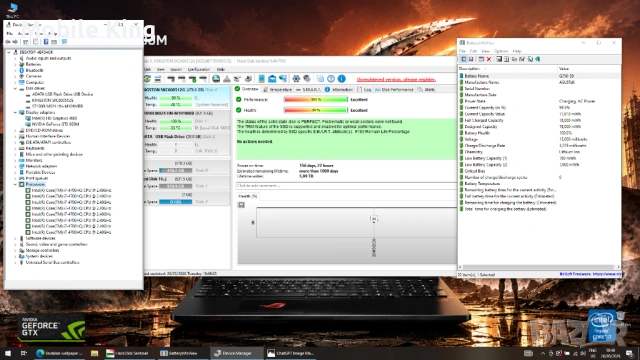Switch to the Disk Performance tab

click(394, 89)
